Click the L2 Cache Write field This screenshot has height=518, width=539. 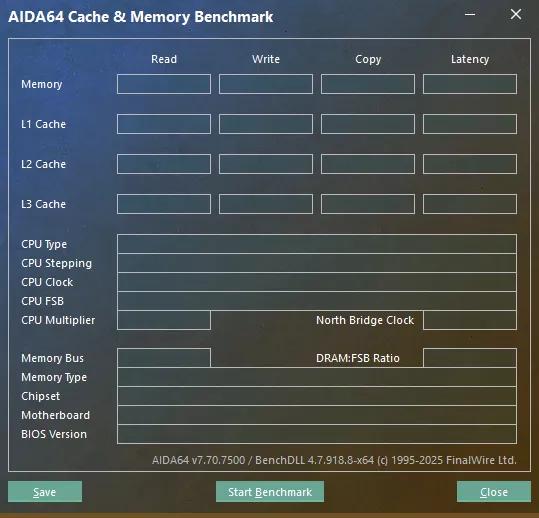click(266, 164)
